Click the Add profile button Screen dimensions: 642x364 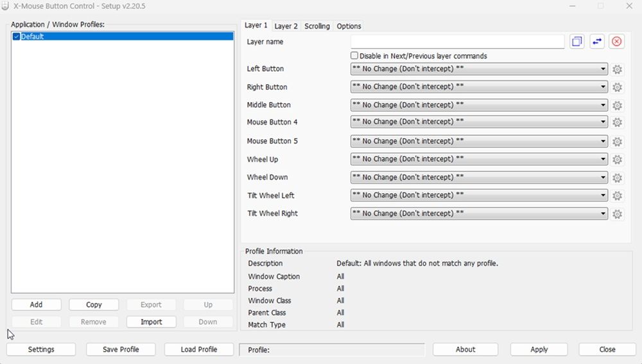pos(36,305)
